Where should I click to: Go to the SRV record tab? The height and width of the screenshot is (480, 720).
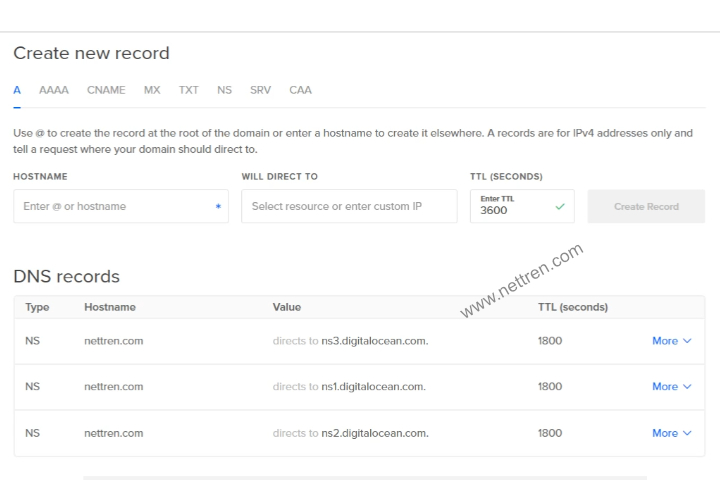tap(260, 90)
